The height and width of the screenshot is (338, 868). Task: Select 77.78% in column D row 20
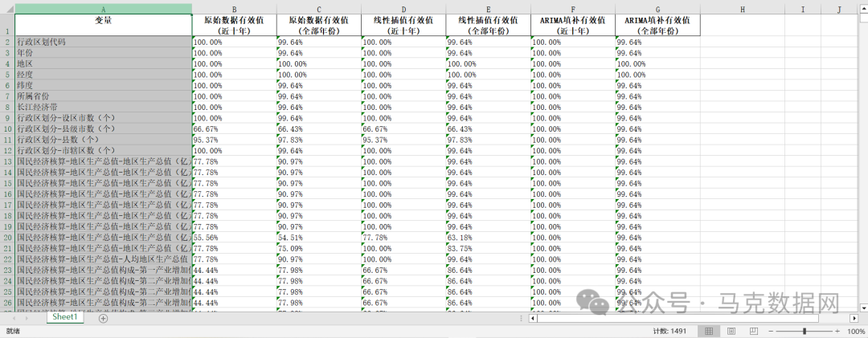(403, 238)
